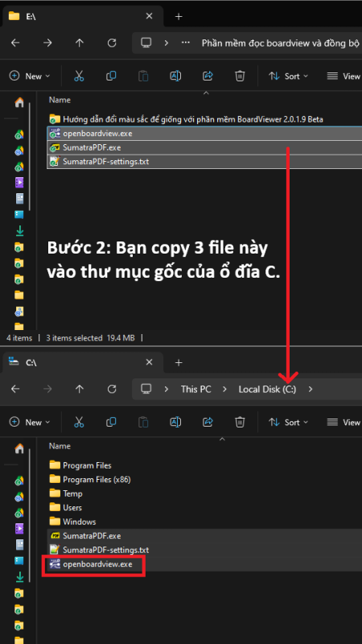The image size is (362, 644).
Task: Select openboardview.exe in E:\ window
Action: pos(204,134)
